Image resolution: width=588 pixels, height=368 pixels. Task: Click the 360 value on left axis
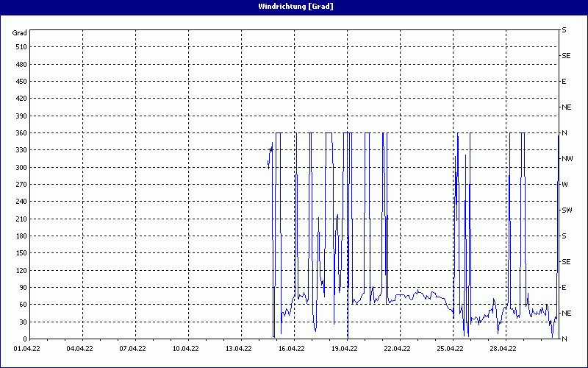point(20,133)
